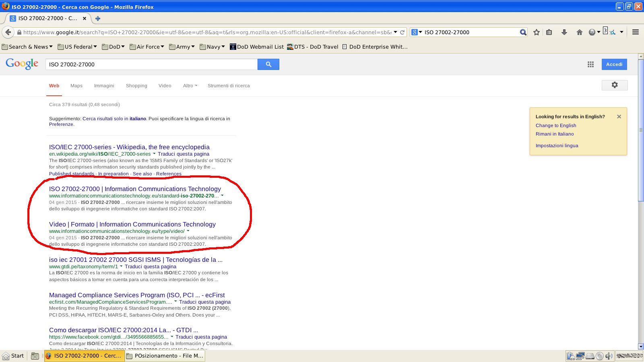Viewport: 644px width, 362px height.
Task: Switch to Immagini results tab
Action: tap(104, 86)
